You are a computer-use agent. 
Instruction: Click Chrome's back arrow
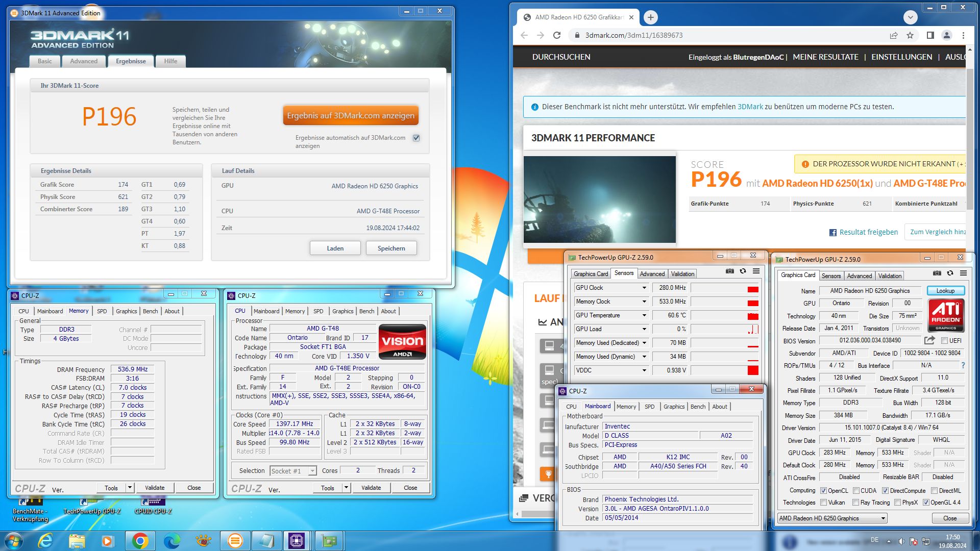(524, 35)
